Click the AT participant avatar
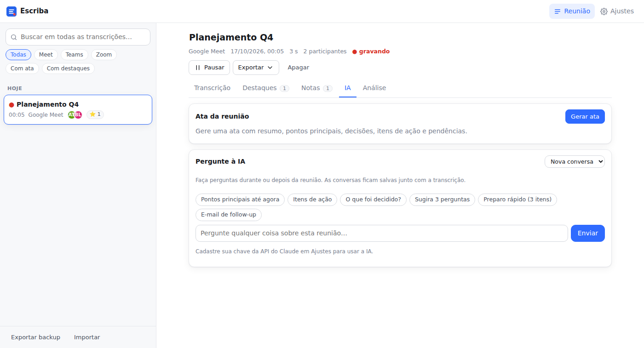 coord(71,115)
